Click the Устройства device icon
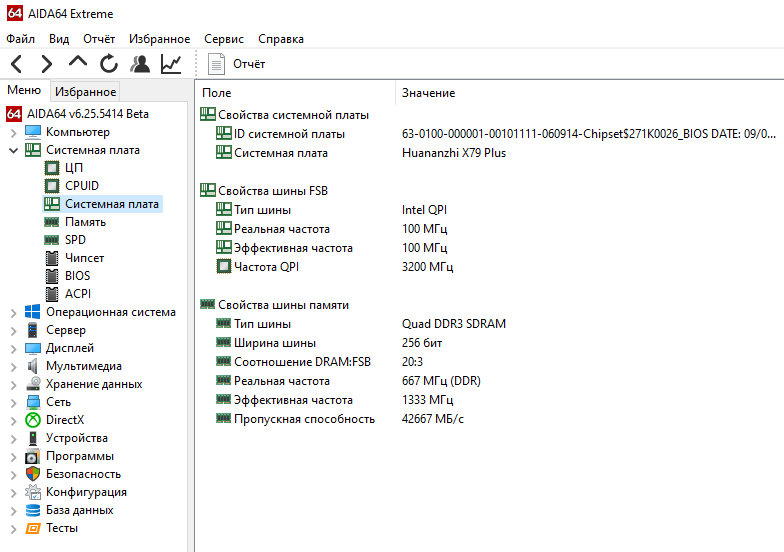 [x=33, y=438]
